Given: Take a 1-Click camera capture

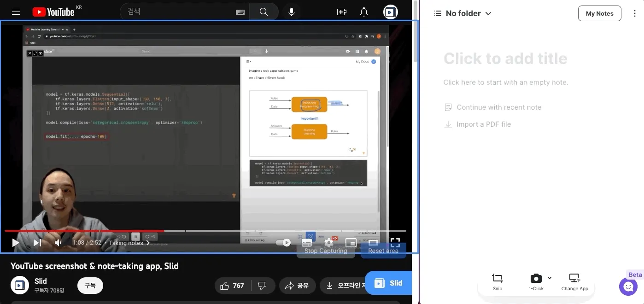Looking at the screenshot, I should pyautogui.click(x=536, y=282).
